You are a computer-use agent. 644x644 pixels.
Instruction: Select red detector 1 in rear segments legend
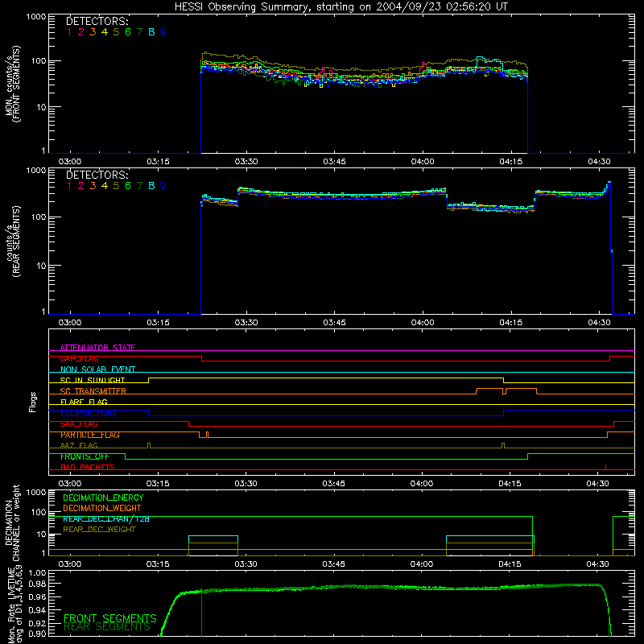tap(69, 186)
